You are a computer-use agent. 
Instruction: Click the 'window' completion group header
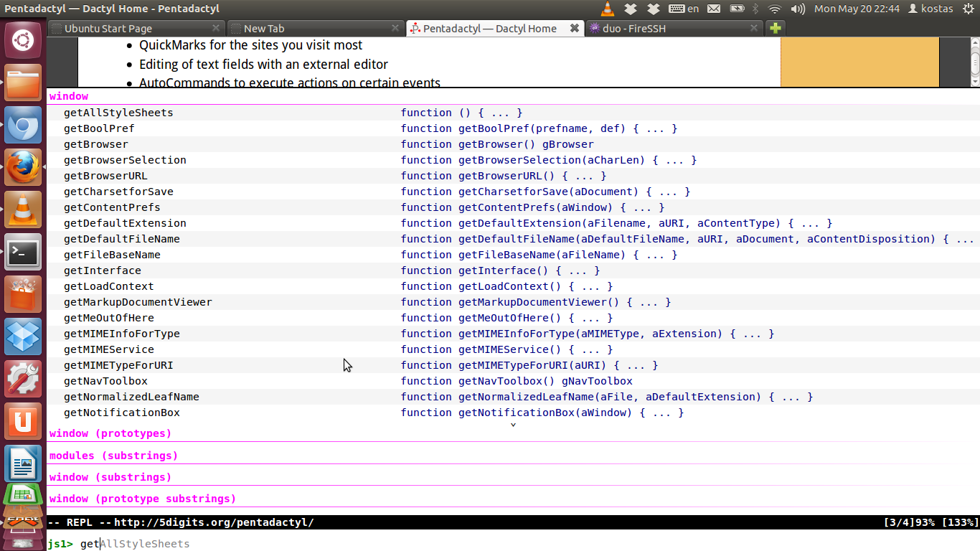coord(69,96)
